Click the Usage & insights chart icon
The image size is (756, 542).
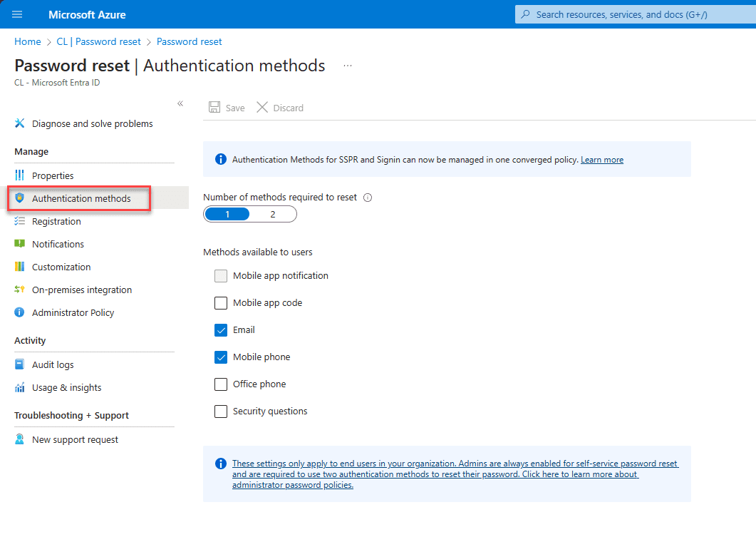(19, 387)
